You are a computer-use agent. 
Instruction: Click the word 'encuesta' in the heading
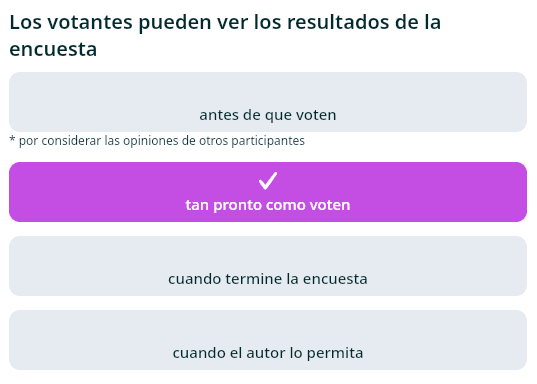point(53,49)
